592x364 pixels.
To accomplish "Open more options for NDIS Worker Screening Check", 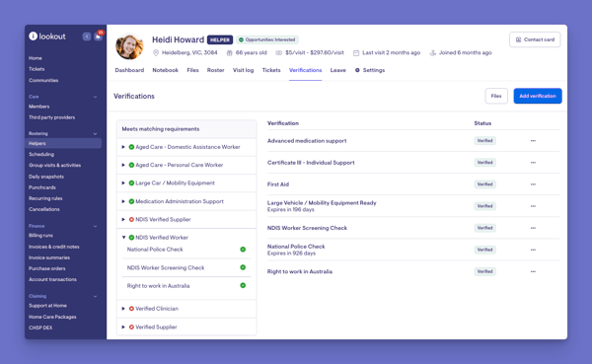I will tap(533, 228).
